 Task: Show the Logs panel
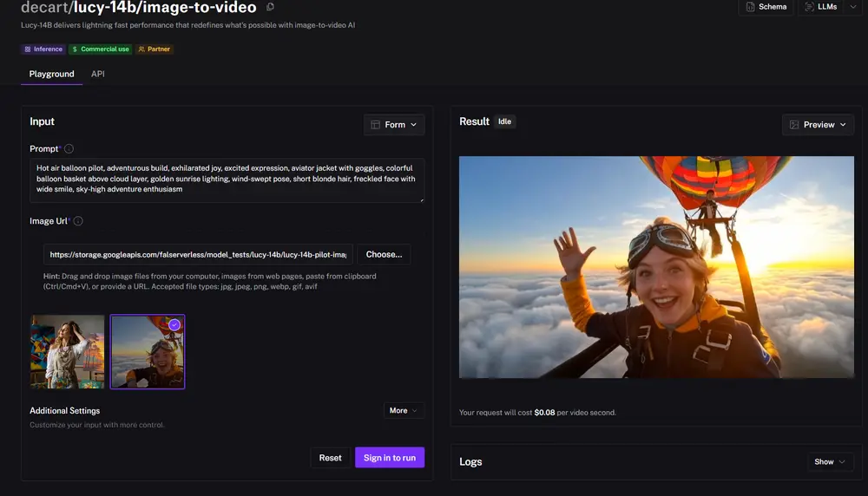[x=830, y=462]
